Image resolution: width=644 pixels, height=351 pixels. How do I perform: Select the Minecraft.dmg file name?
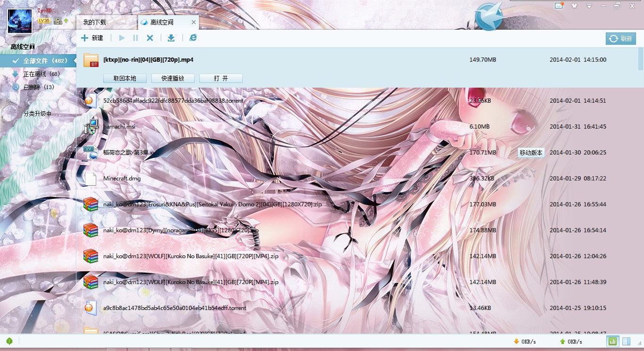point(122,179)
